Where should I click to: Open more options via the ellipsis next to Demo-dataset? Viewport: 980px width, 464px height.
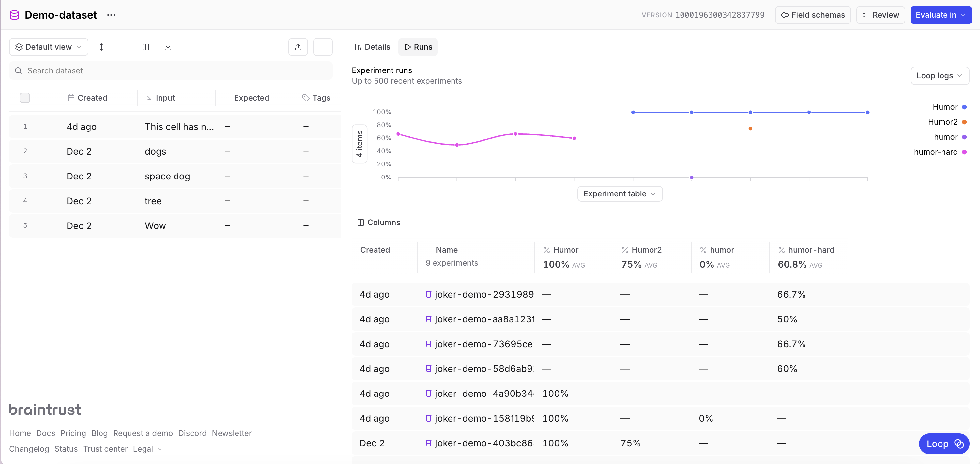tap(111, 15)
